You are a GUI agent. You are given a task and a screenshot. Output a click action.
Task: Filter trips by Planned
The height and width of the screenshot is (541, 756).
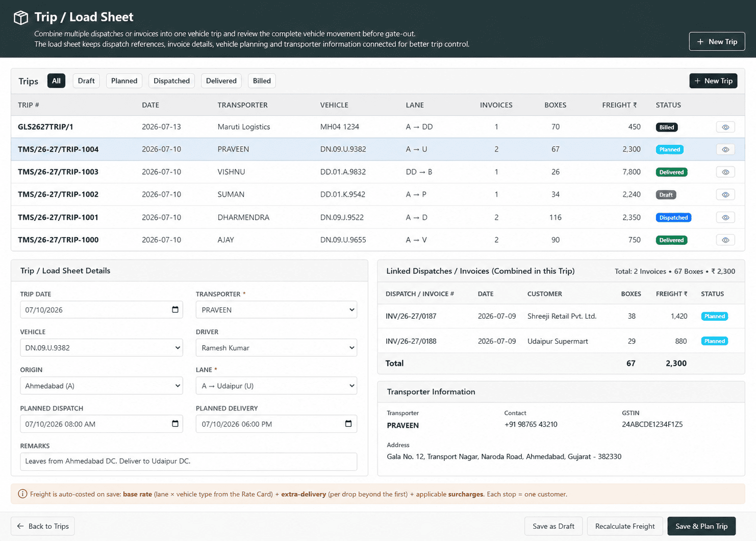click(x=124, y=81)
